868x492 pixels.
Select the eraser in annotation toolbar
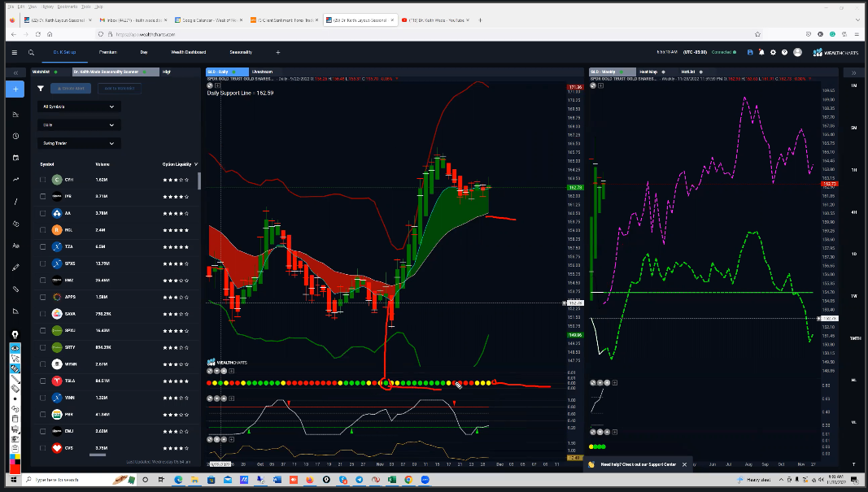(x=15, y=389)
